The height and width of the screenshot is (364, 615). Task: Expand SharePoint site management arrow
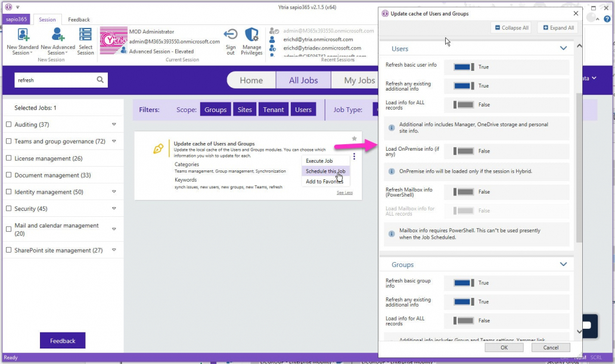tap(114, 250)
